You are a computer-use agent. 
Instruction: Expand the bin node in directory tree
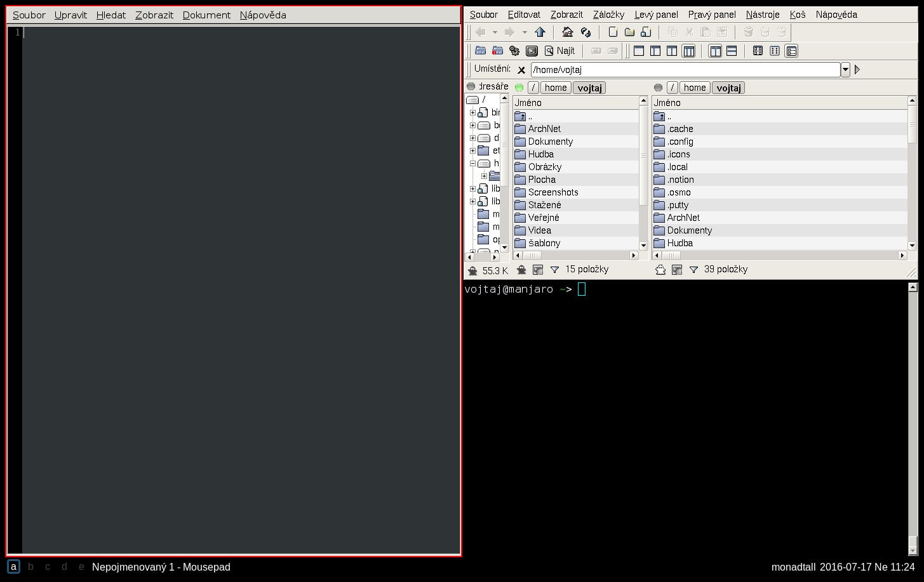472,113
